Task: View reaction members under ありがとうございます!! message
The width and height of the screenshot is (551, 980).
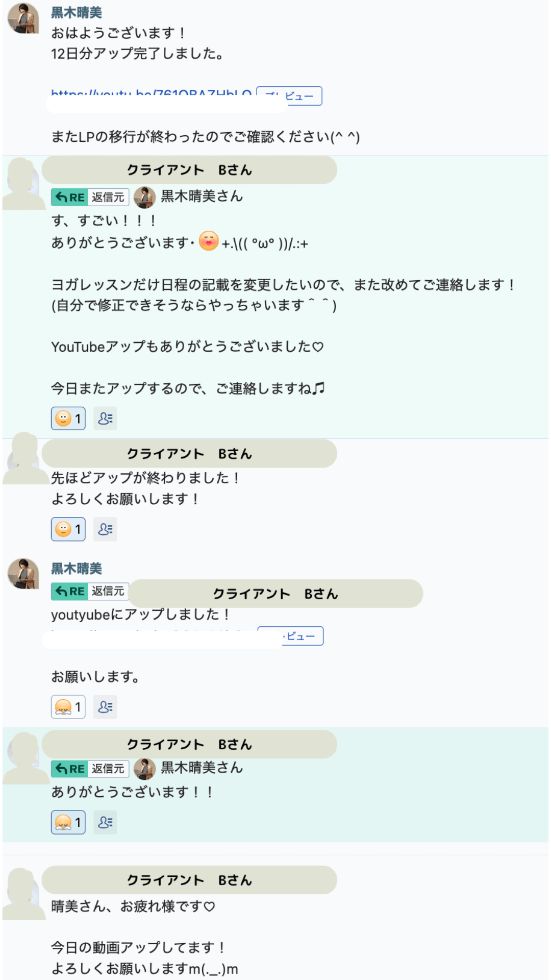Action: click(x=105, y=822)
